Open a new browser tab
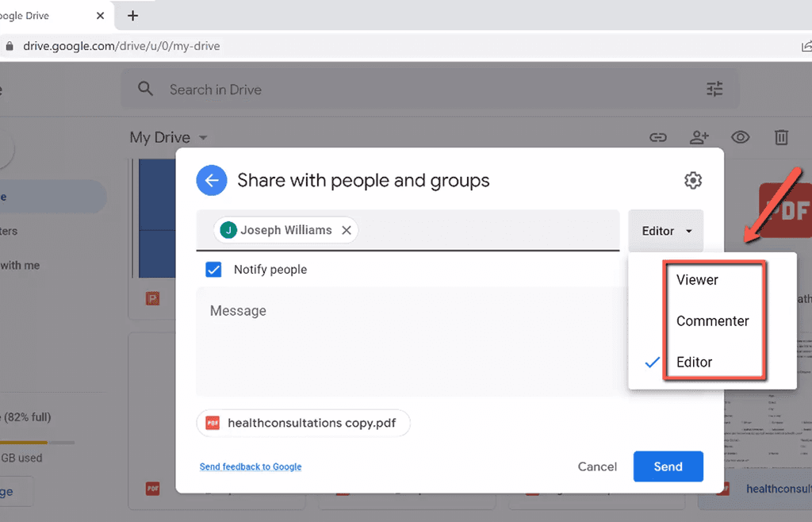 (x=132, y=15)
